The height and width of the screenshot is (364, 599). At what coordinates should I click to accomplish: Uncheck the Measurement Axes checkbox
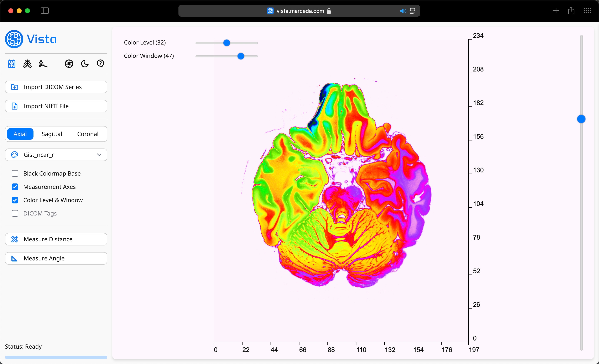click(15, 187)
